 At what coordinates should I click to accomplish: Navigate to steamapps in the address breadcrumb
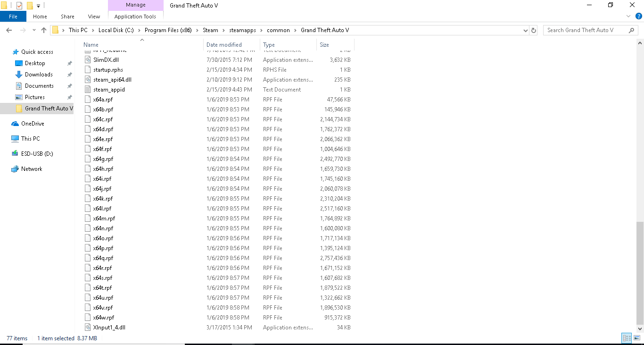click(x=243, y=30)
